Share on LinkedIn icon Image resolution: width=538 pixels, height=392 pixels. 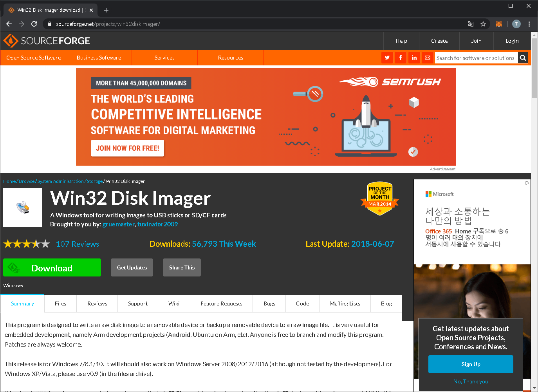(414, 58)
